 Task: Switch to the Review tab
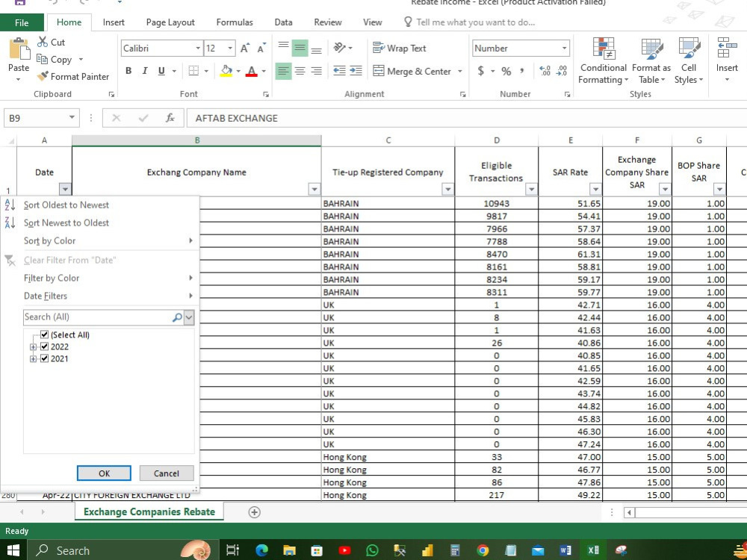(x=328, y=22)
